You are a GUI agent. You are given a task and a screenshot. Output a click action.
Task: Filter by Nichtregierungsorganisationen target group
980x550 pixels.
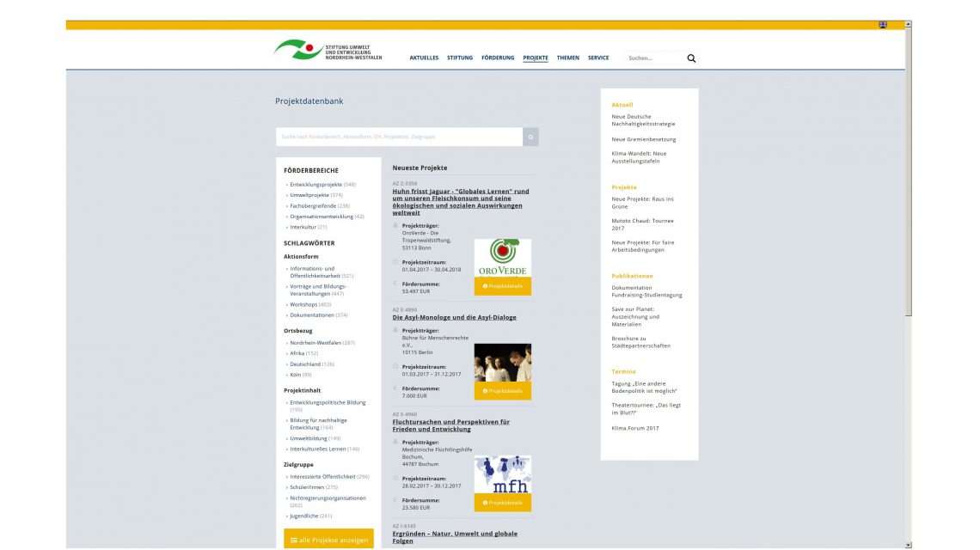[x=328, y=498]
